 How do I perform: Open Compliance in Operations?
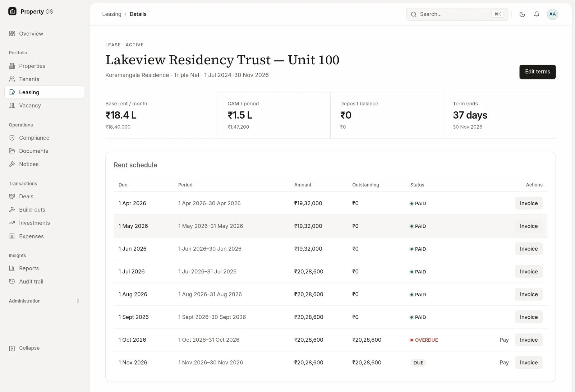tap(45, 138)
